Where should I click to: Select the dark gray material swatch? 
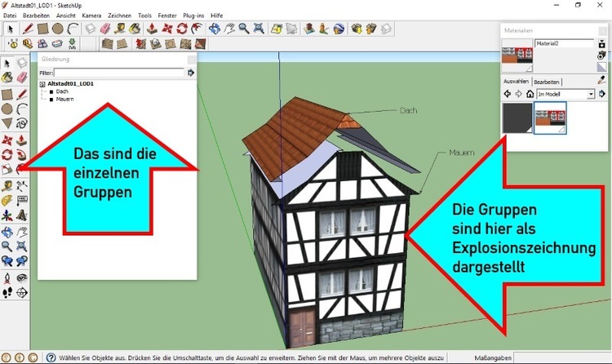coord(516,117)
